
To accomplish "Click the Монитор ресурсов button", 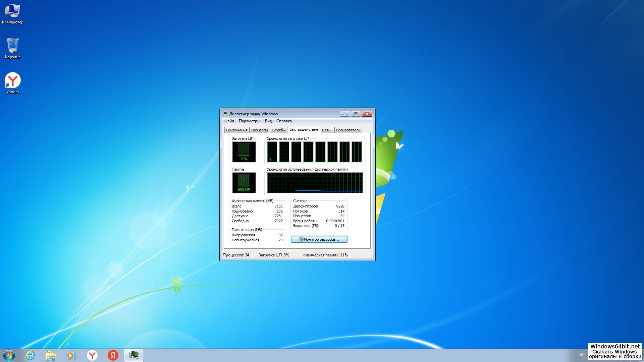I will [x=319, y=239].
